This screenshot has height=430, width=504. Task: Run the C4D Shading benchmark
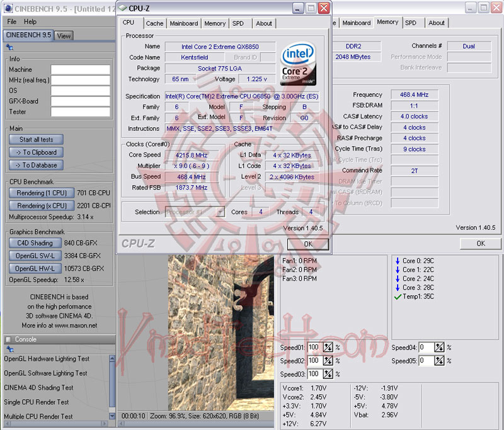tap(35, 243)
